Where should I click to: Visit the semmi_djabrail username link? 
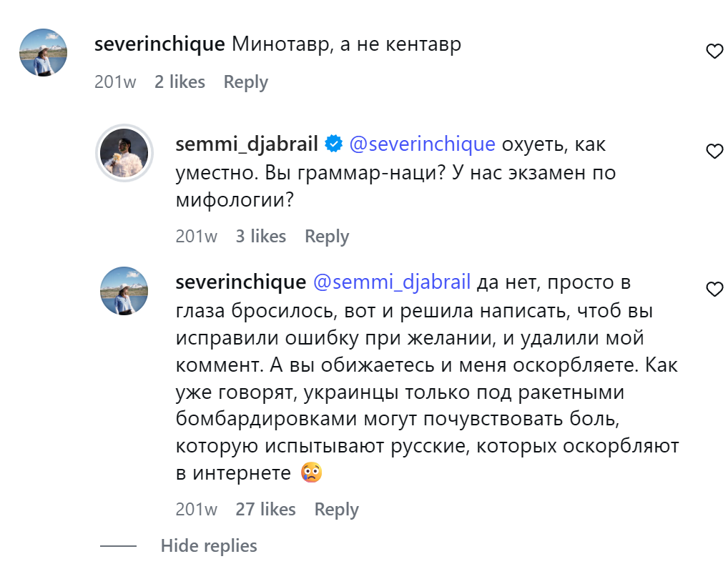tap(246, 144)
